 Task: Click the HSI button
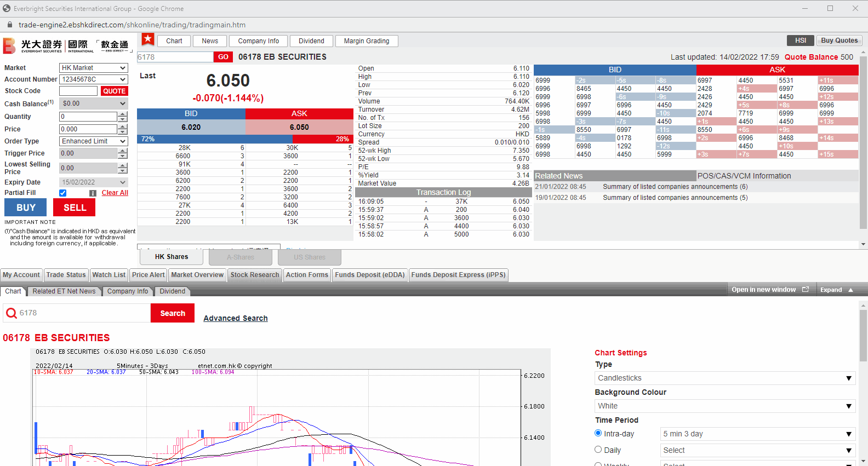click(x=801, y=41)
